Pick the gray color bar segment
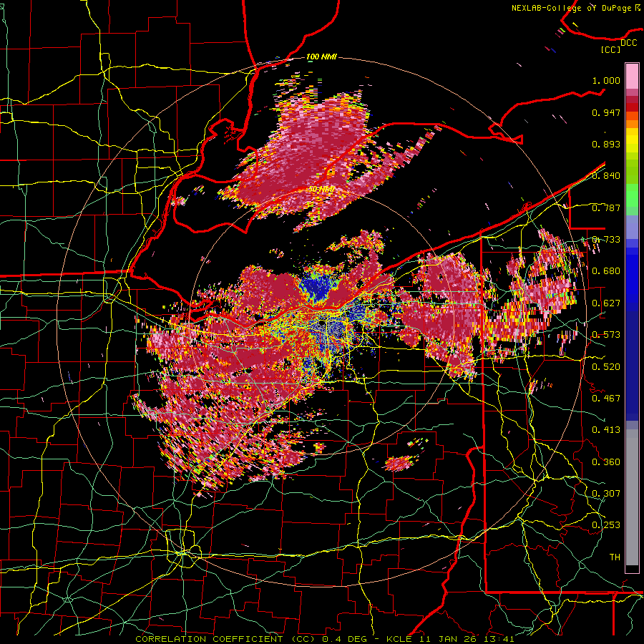The width and height of the screenshot is (644, 644). (632, 497)
